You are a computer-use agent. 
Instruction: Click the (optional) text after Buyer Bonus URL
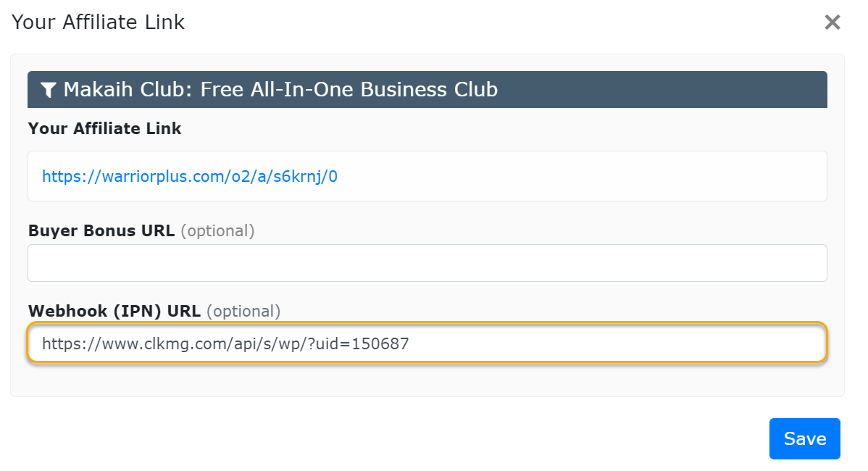click(x=217, y=231)
